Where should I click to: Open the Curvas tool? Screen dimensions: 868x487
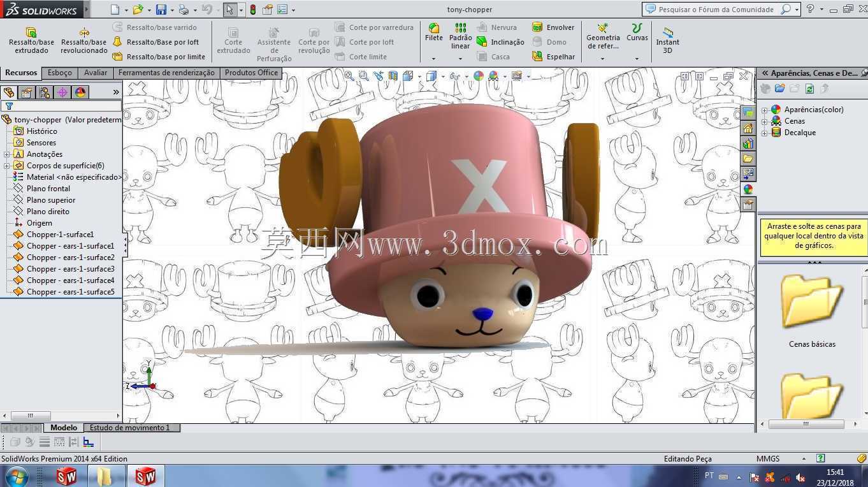pyautogui.click(x=637, y=33)
